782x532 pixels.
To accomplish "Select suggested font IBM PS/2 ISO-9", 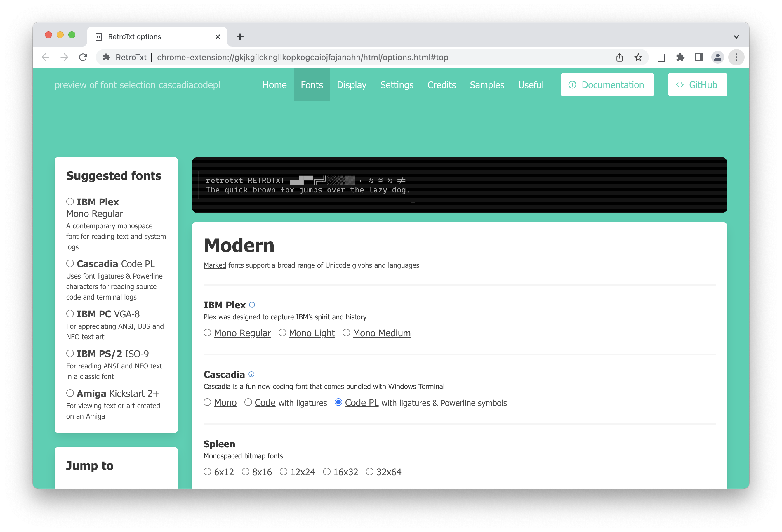I will (x=70, y=353).
